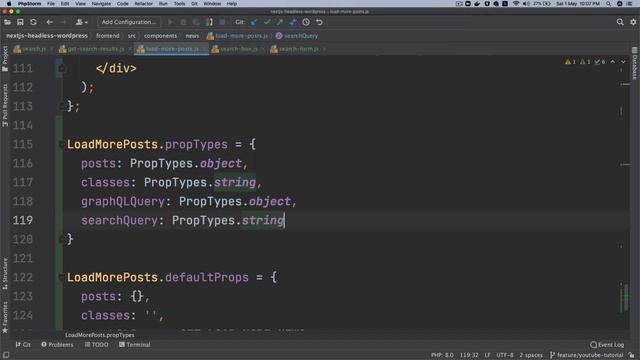Change UTF-8 file encoding
Image resolution: width=640 pixels, height=360 pixels.
click(x=505, y=355)
